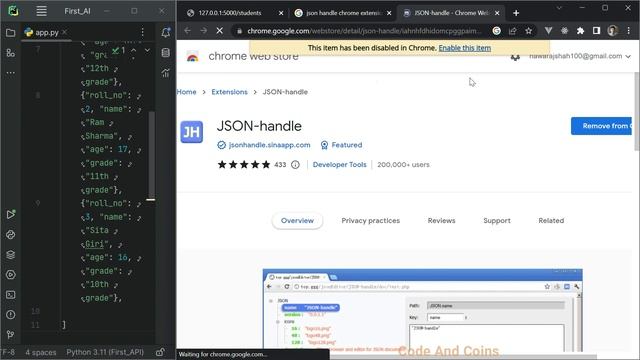Select the Privacy practices tab
The height and width of the screenshot is (360, 640).
(371, 220)
